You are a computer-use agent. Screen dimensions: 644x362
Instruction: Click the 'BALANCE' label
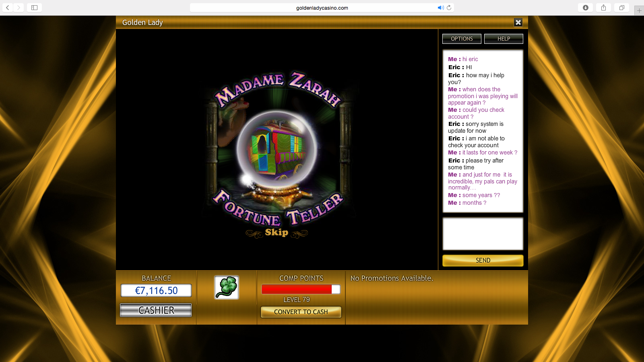156,278
